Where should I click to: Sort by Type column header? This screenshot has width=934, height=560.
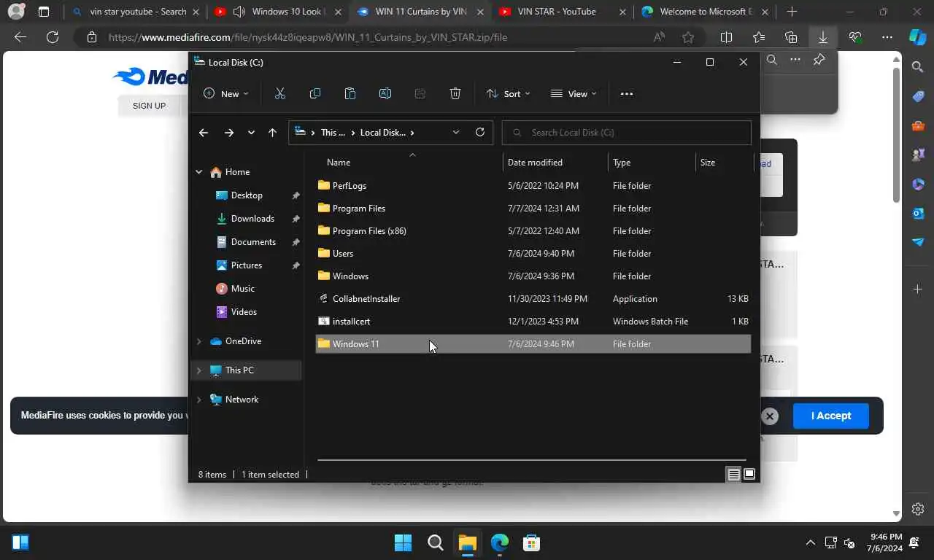652,163
